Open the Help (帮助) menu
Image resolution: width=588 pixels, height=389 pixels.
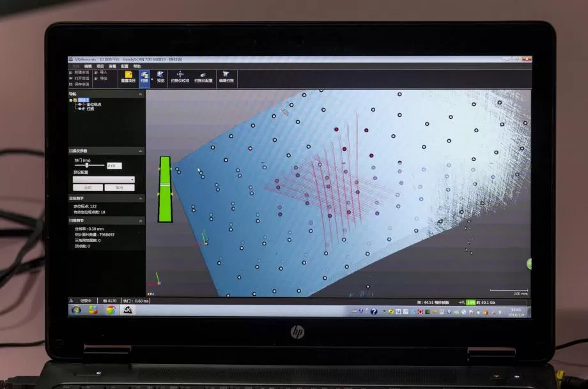coord(137,66)
